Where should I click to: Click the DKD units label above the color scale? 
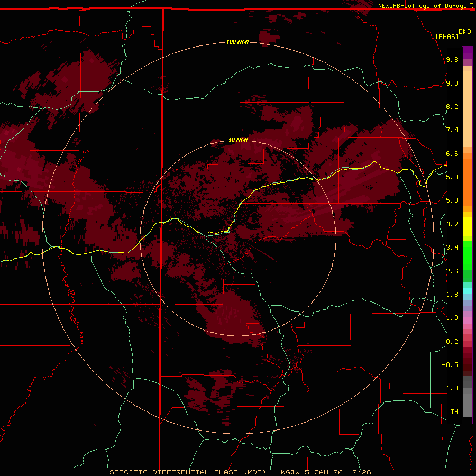click(465, 32)
